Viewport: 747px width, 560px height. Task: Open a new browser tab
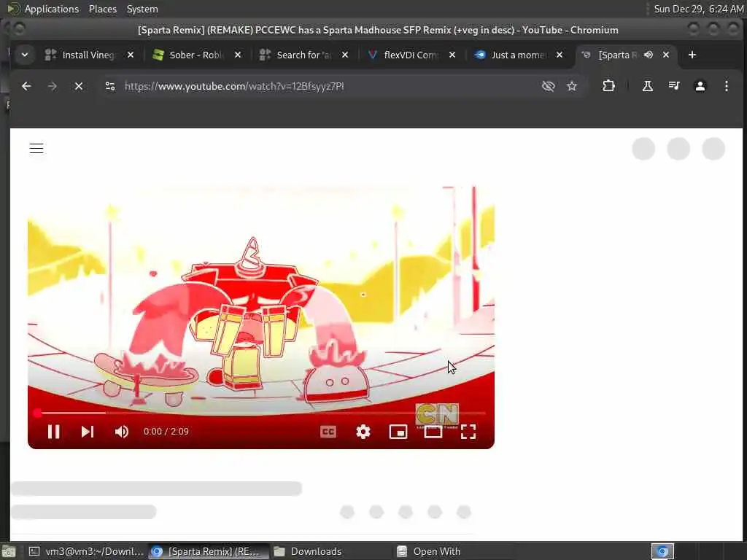pyautogui.click(x=692, y=55)
